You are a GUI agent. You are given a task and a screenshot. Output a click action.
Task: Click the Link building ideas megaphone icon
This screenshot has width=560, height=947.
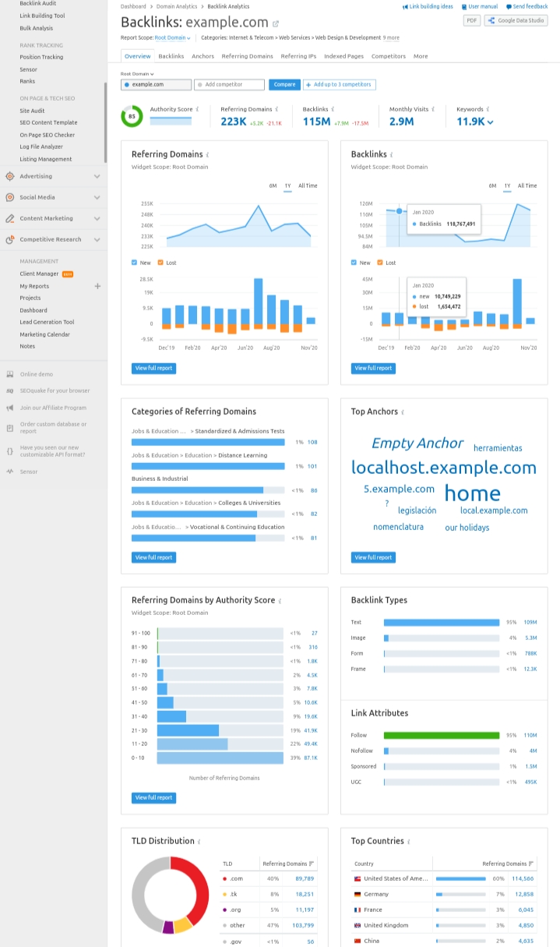[x=405, y=6]
